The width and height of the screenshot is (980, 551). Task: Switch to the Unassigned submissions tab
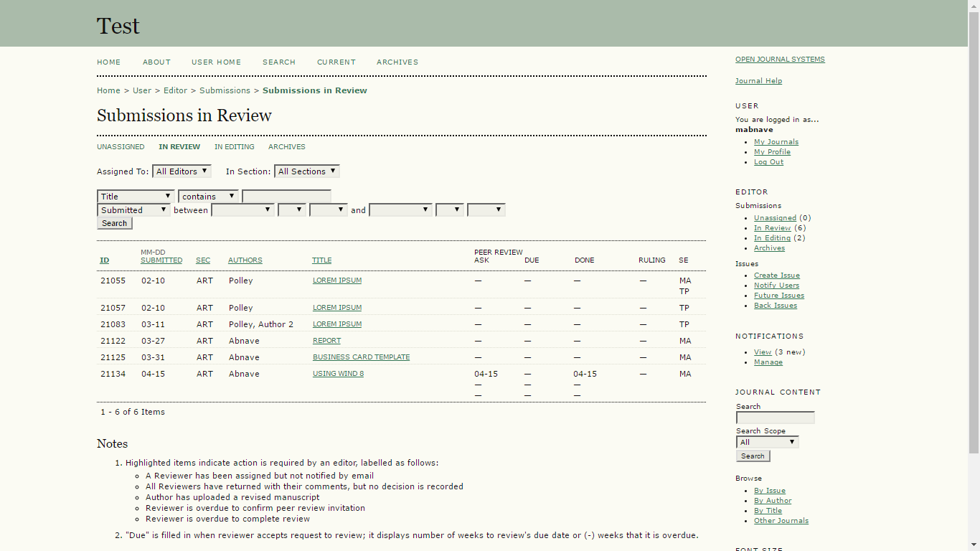coord(121,147)
